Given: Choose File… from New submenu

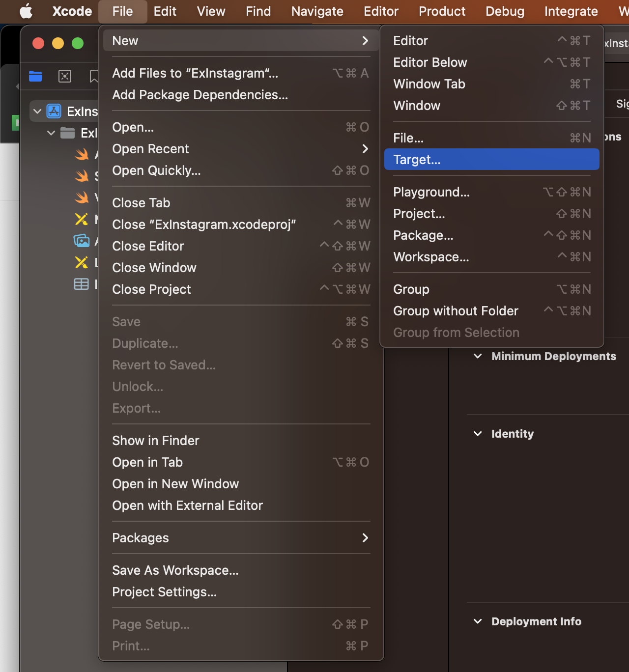Looking at the screenshot, I should coord(492,138).
